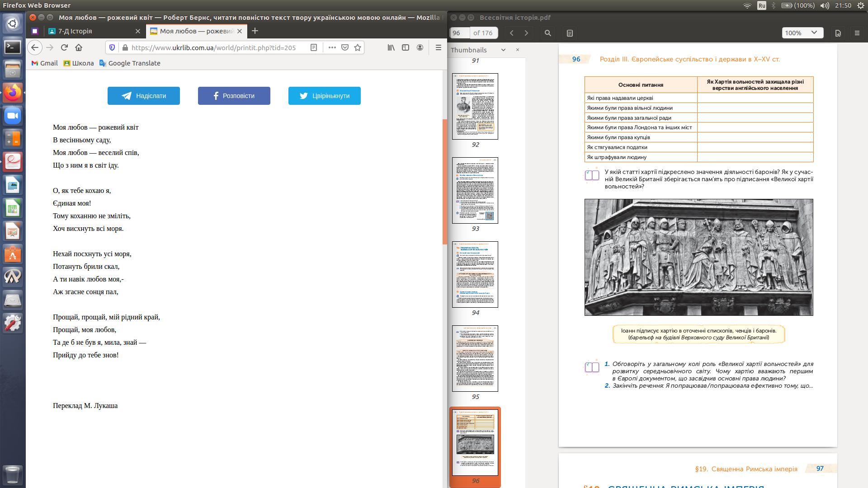868x488 pixels.
Task: Toggle reader view in address bar
Action: tap(314, 47)
